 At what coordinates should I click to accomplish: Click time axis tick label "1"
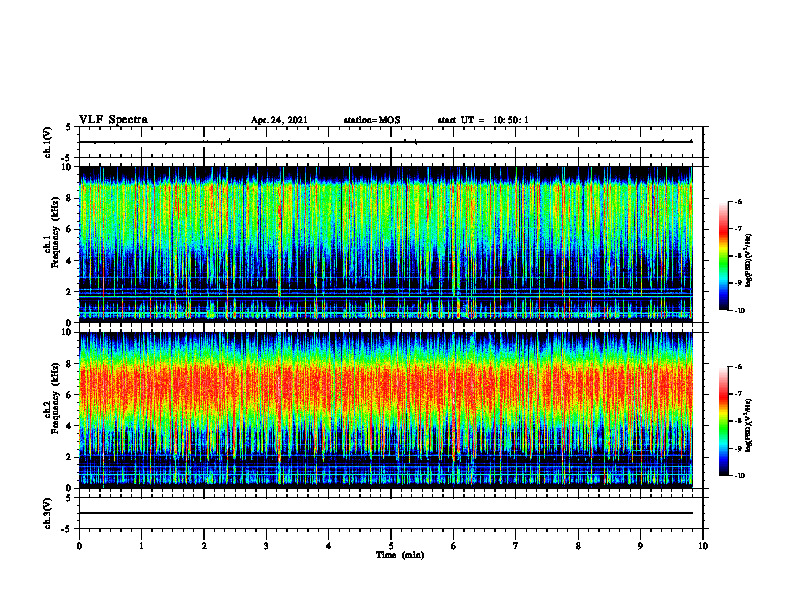tap(141, 546)
